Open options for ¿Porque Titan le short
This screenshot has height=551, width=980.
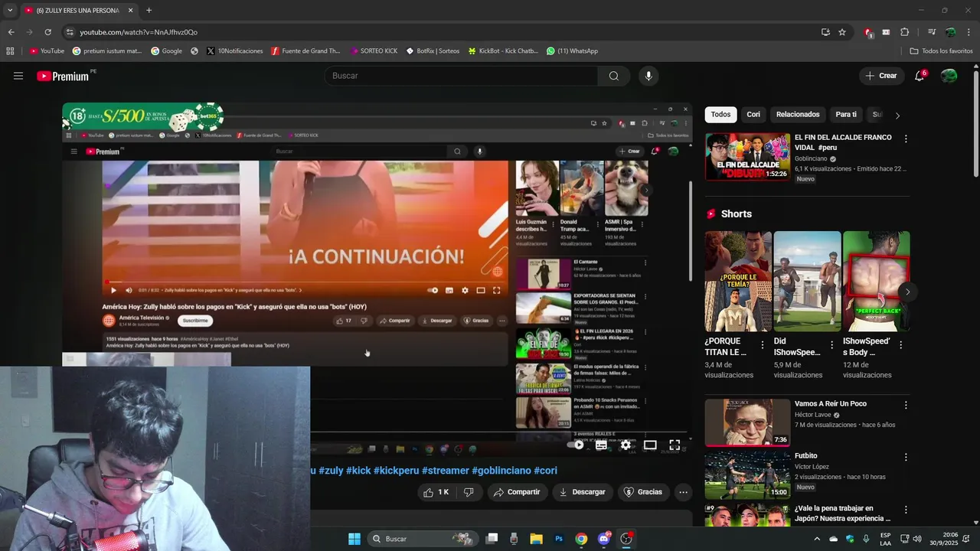click(x=762, y=345)
